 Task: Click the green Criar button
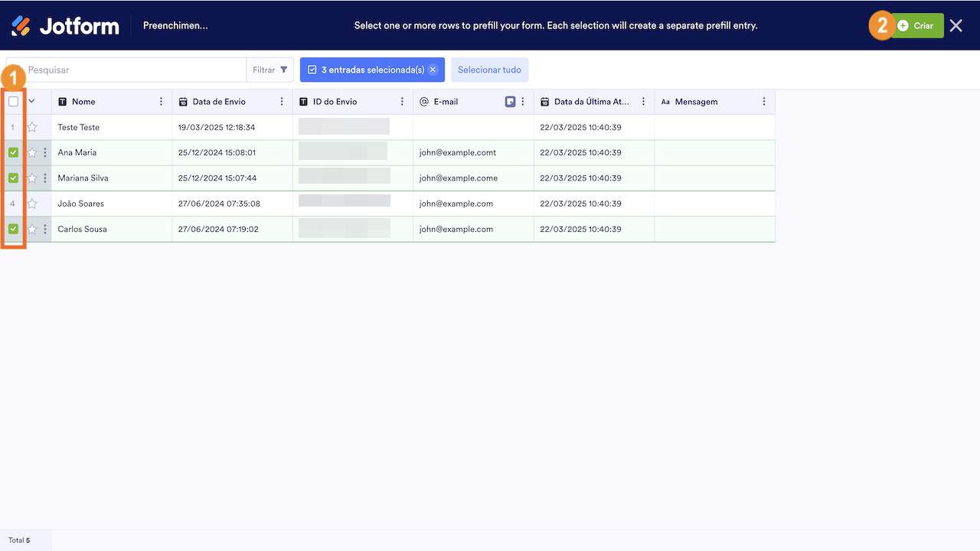[x=916, y=26]
